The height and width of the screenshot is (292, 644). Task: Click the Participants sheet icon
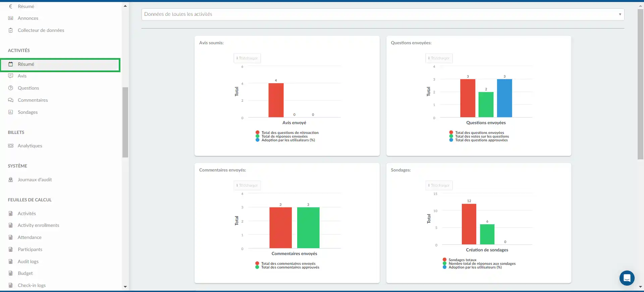pyautogui.click(x=11, y=249)
